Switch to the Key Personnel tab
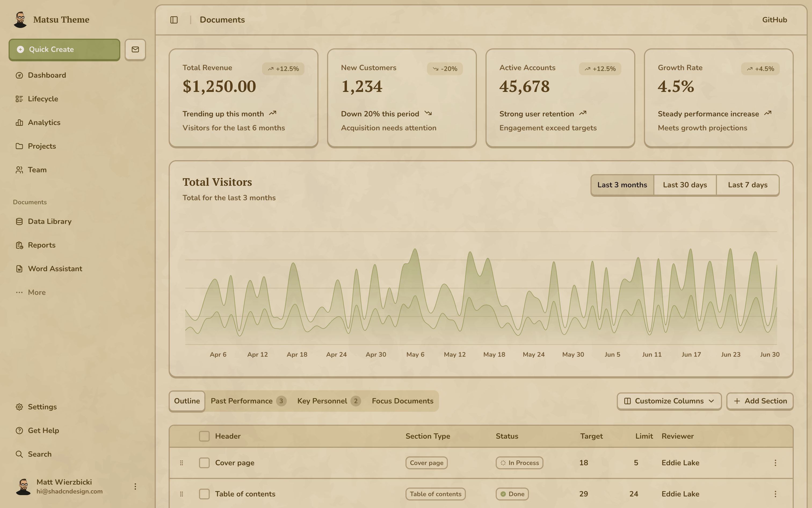The height and width of the screenshot is (508, 812). point(329,401)
